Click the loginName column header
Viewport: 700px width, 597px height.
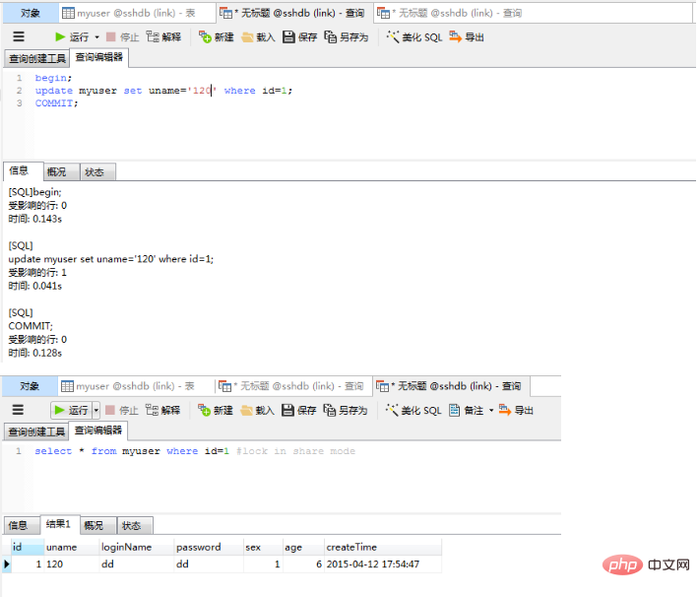click(x=137, y=548)
